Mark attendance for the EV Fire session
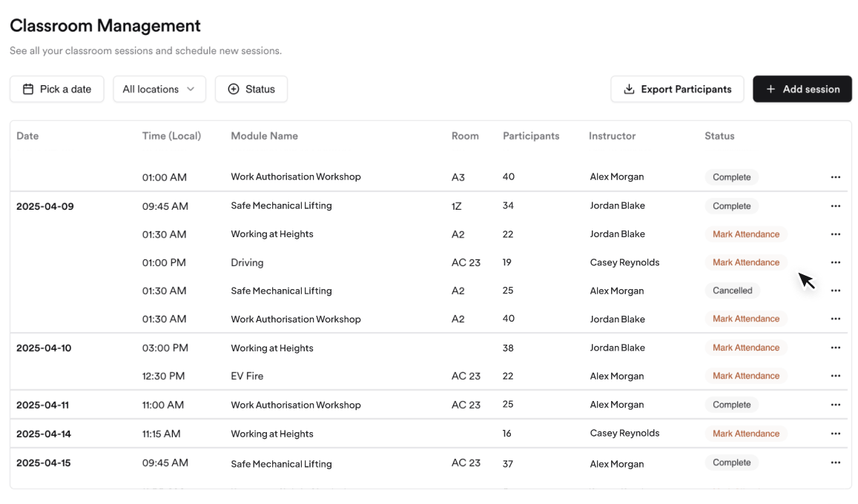 coord(745,377)
